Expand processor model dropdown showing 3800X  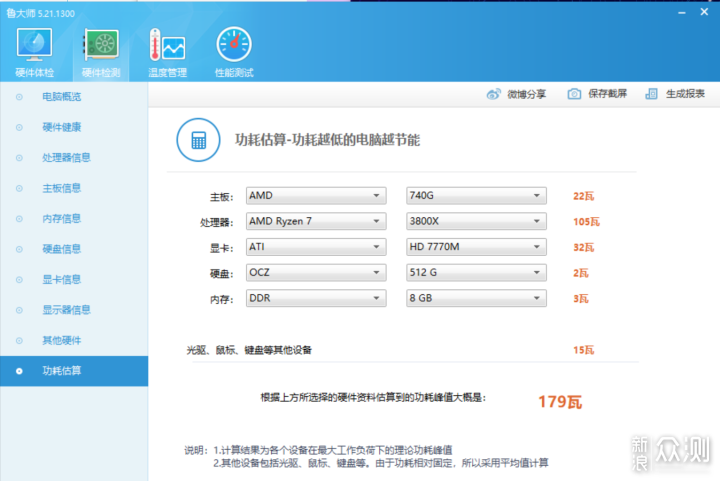tap(476, 221)
